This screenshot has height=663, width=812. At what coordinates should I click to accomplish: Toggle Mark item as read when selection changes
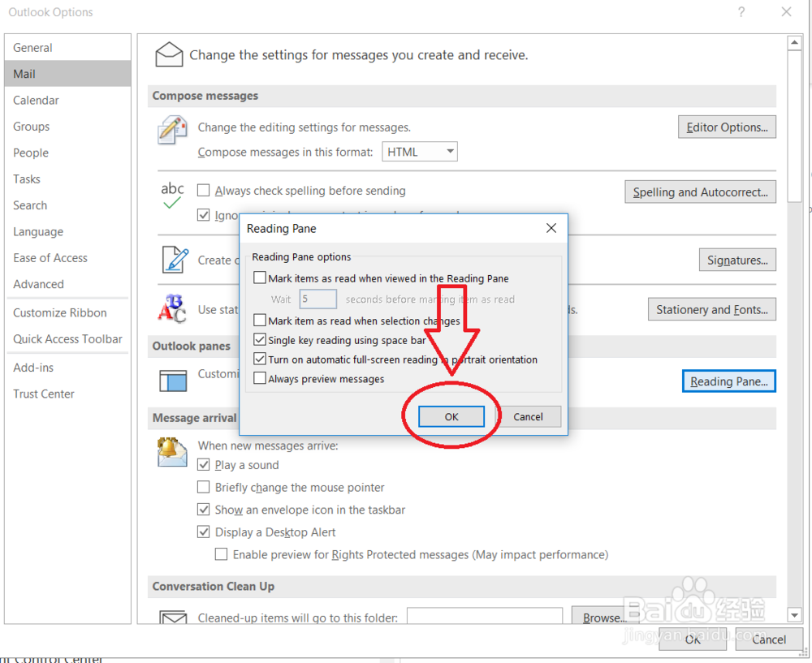click(x=260, y=321)
